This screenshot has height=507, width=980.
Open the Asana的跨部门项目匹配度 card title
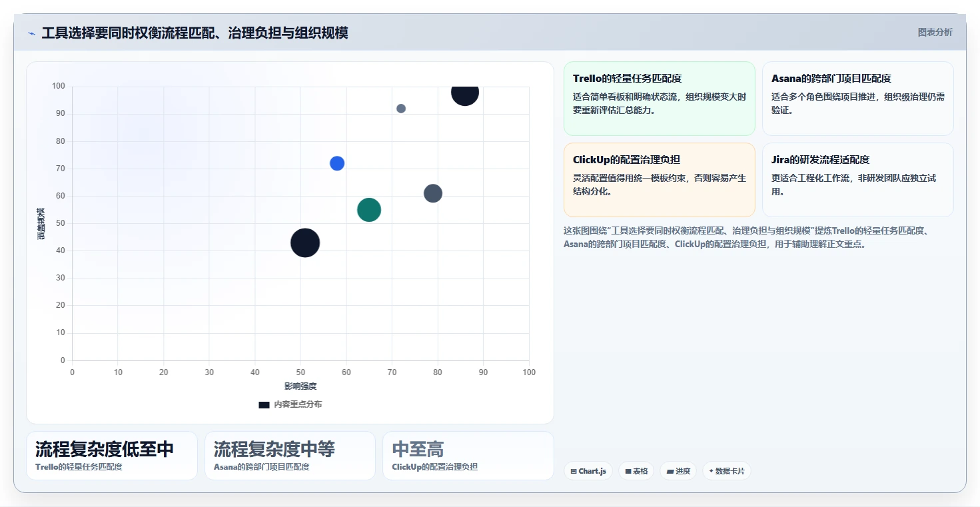831,79
